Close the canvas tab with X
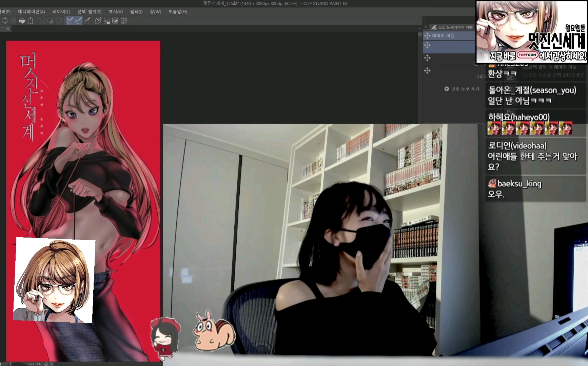 8,29
